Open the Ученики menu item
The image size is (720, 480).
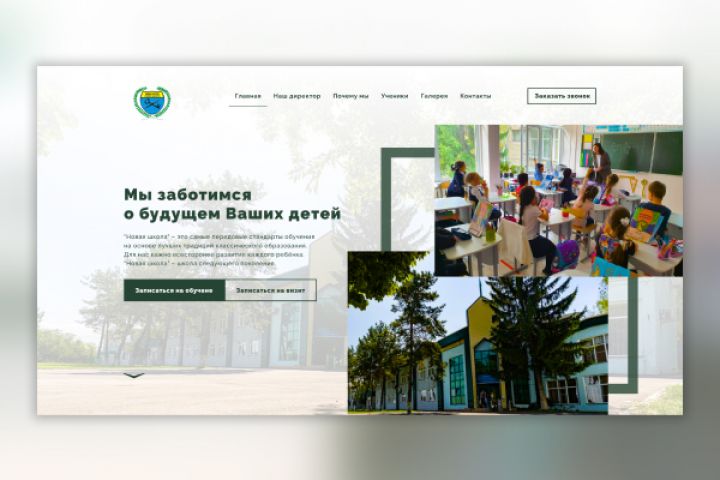tap(394, 96)
